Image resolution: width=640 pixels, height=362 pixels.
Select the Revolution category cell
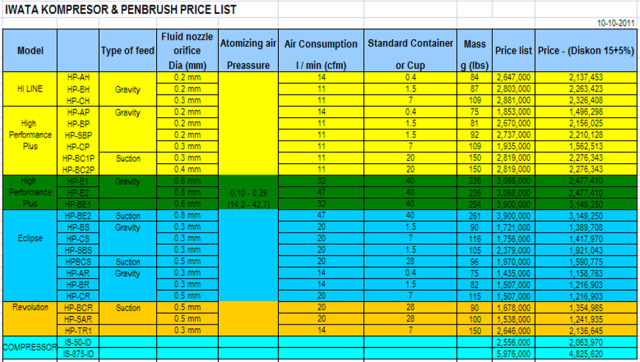tap(30, 307)
